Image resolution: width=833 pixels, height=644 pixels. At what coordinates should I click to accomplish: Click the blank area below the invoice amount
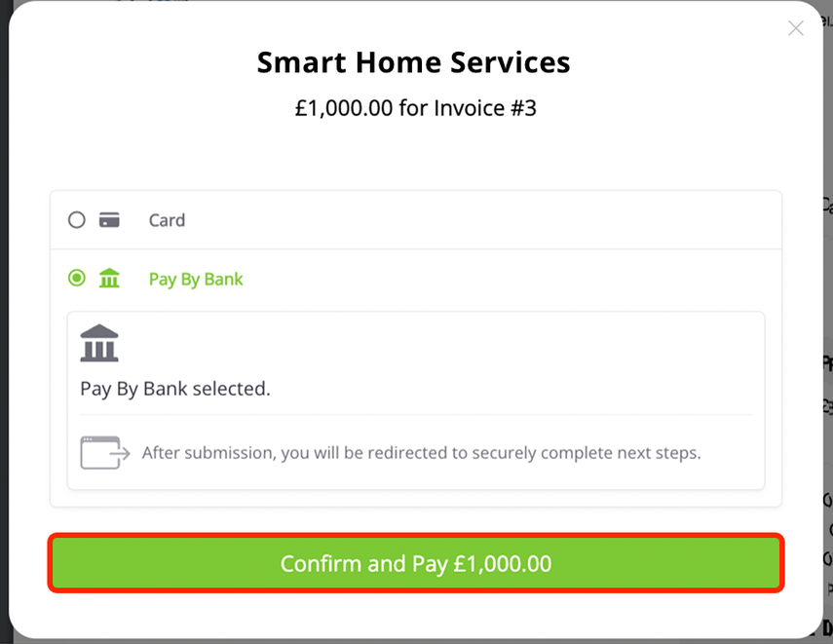point(415,155)
